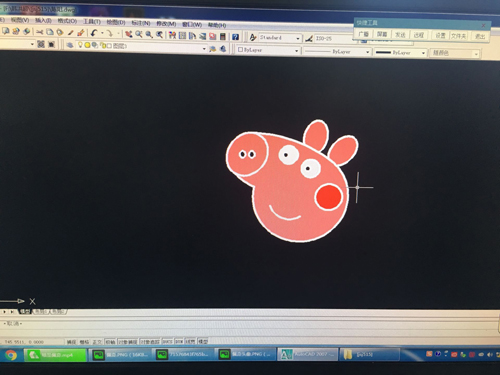500x375 pixels.
Task: Open the 工具(T) menu
Action: coord(92,21)
